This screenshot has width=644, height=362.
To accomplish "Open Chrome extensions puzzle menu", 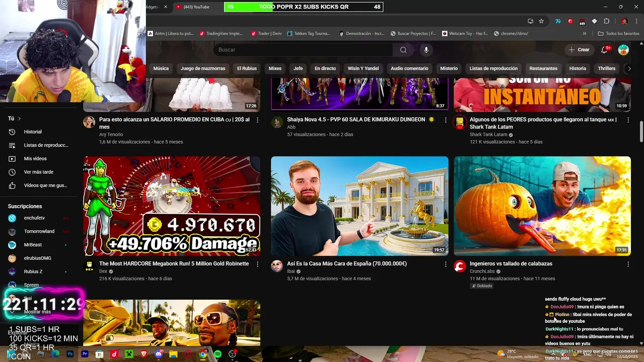I will click(606, 21).
